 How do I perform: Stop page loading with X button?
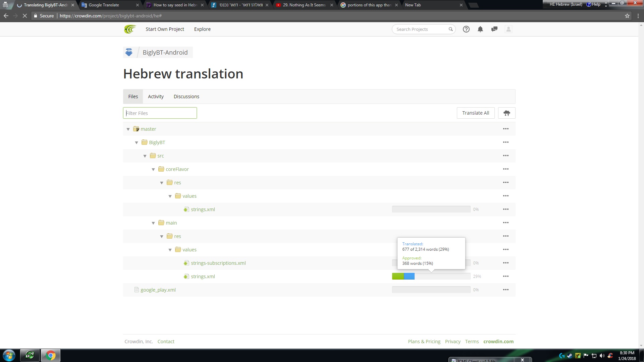[24, 16]
